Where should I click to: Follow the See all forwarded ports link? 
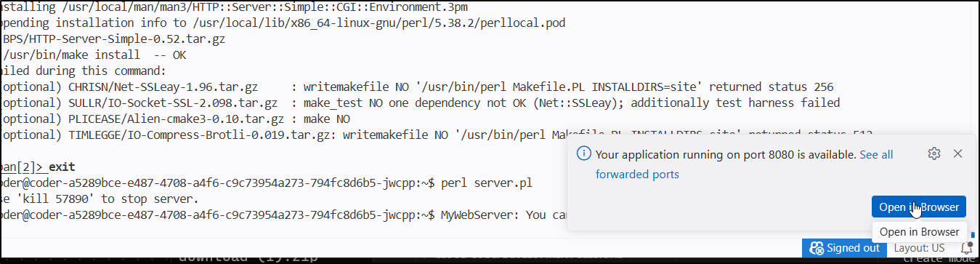pyautogui.click(x=745, y=164)
